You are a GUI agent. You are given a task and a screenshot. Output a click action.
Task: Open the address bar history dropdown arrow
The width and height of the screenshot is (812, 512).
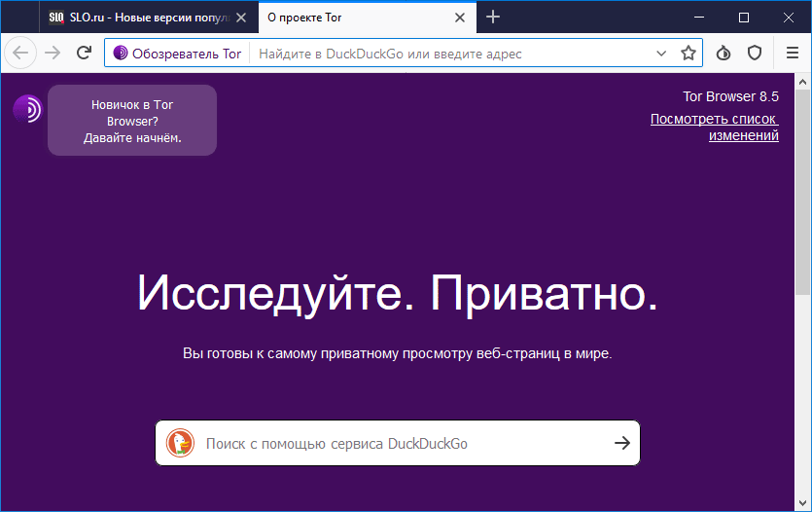(x=661, y=53)
